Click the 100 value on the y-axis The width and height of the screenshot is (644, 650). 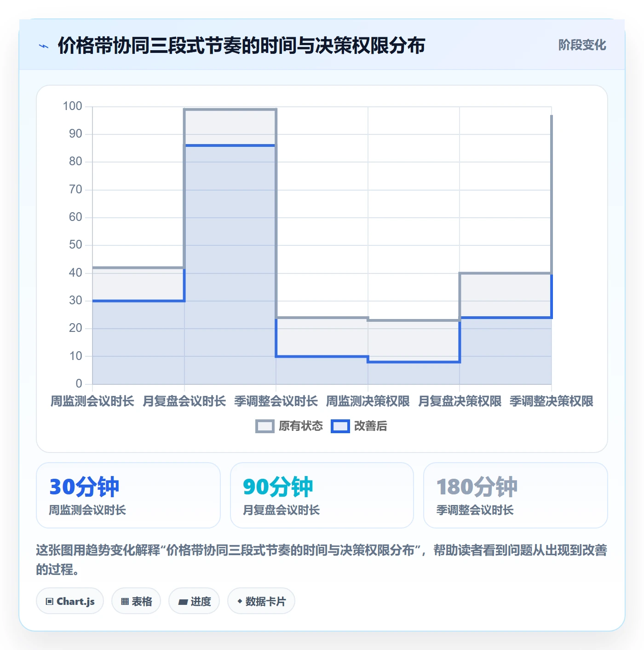tap(73, 106)
